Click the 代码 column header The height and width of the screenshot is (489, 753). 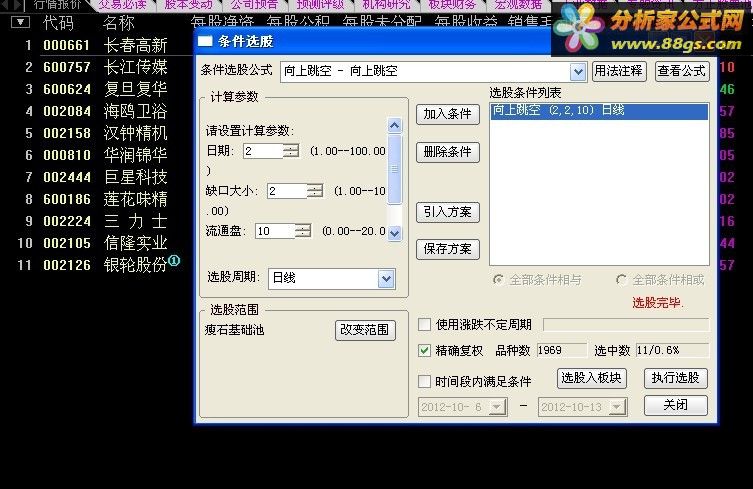58,23
